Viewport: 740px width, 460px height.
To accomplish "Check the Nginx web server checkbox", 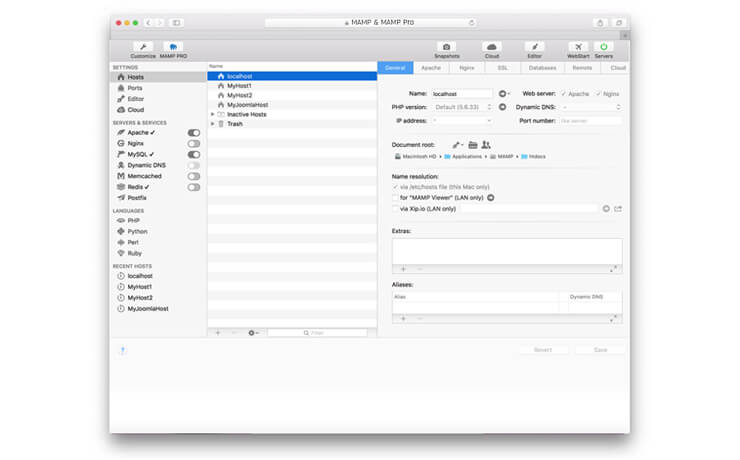I will [598, 94].
